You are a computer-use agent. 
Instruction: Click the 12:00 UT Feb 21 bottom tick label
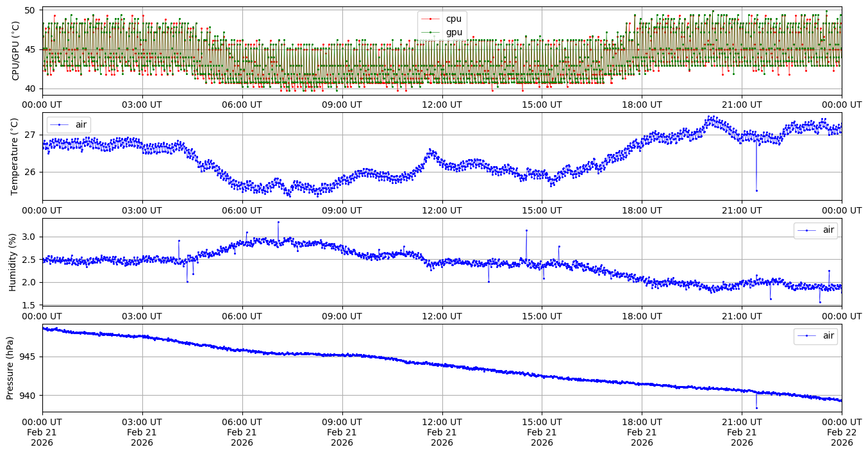(442, 432)
